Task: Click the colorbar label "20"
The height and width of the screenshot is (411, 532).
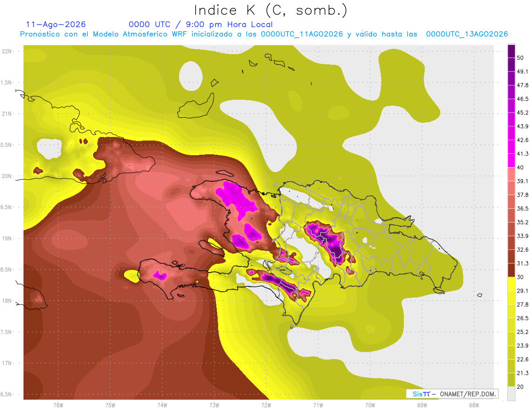Action: point(520,387)
